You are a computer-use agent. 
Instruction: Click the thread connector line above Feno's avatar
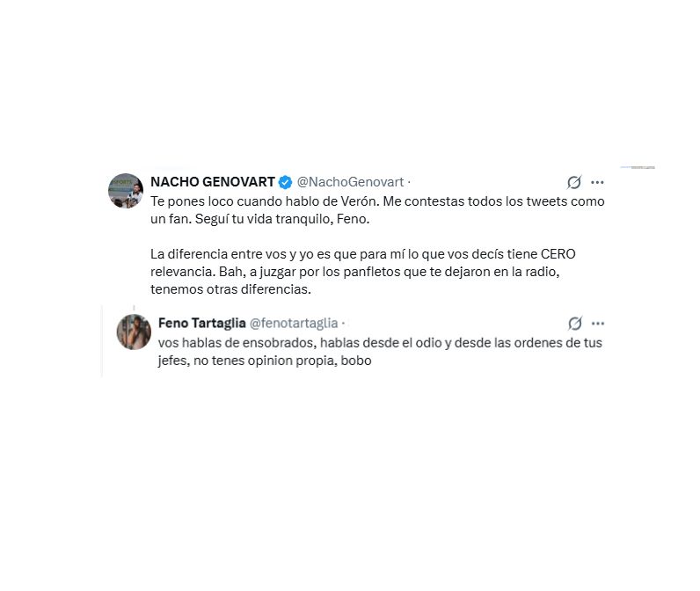(134, 308)
